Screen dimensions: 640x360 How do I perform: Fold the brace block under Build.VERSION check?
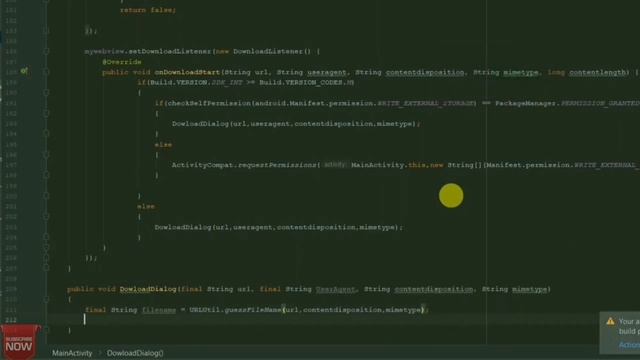click(x=46, y=93)
